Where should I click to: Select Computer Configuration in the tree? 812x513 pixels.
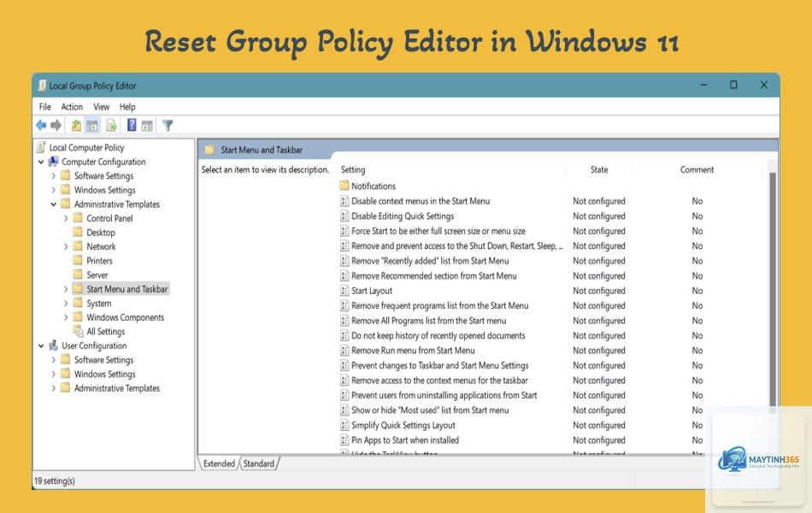pos(103,162)
